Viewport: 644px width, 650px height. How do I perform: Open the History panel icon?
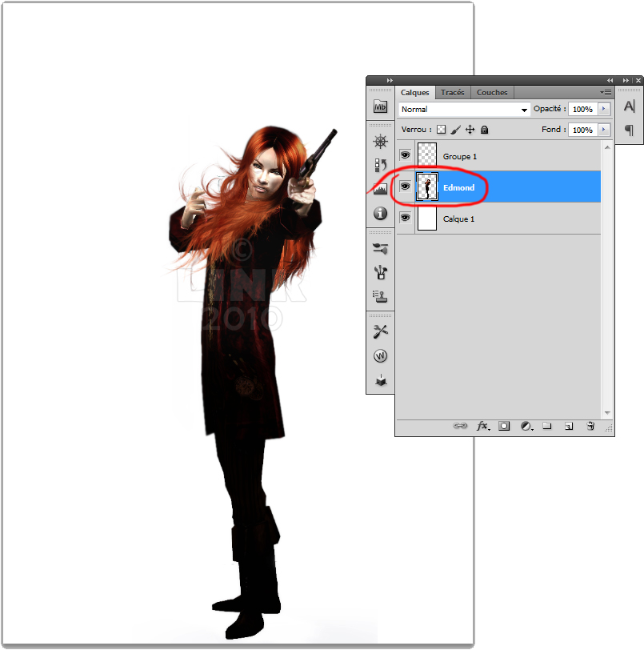point(380,166)
